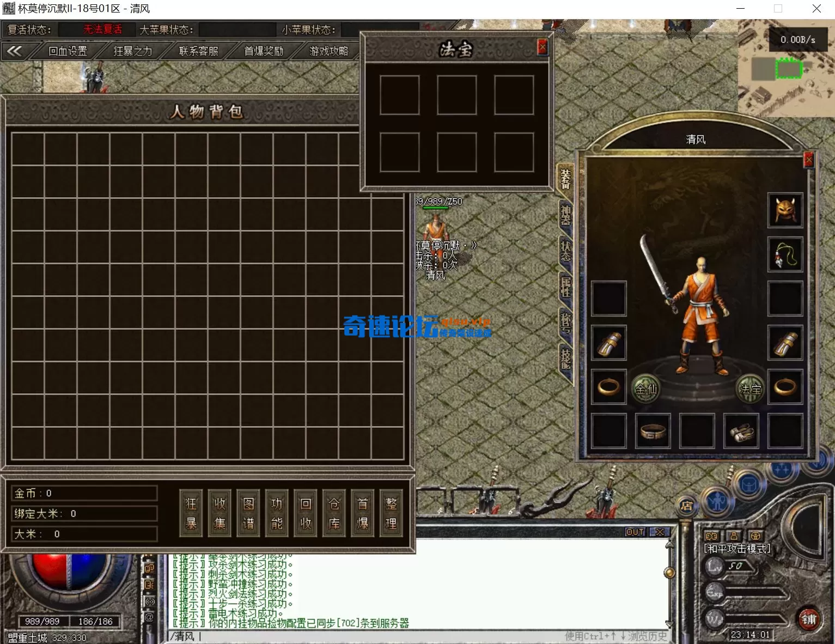Close the character equipment panel
Screen dimensions: 835x644
tap(809, 160)
